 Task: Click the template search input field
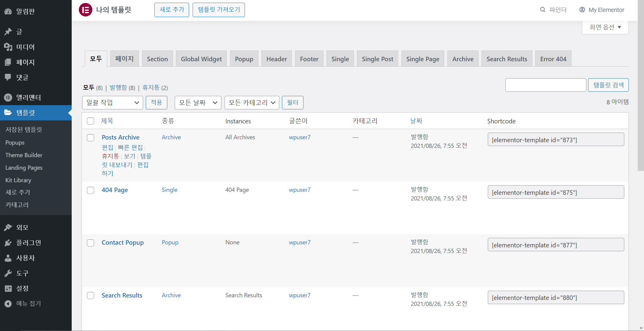pyautogui.click(x=545, y=85)
